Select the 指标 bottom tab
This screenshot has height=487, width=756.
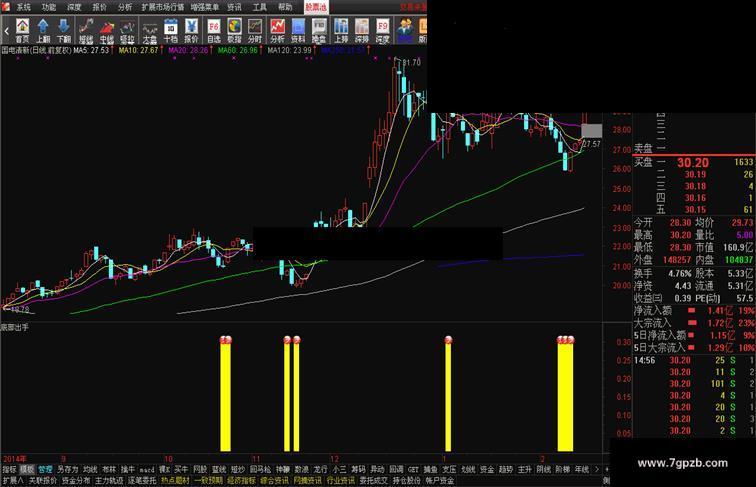coord(9,469)
